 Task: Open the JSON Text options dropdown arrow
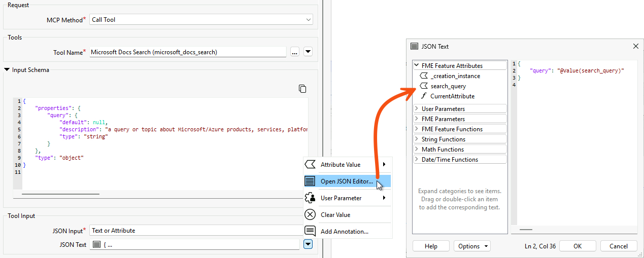pos(308,244)
